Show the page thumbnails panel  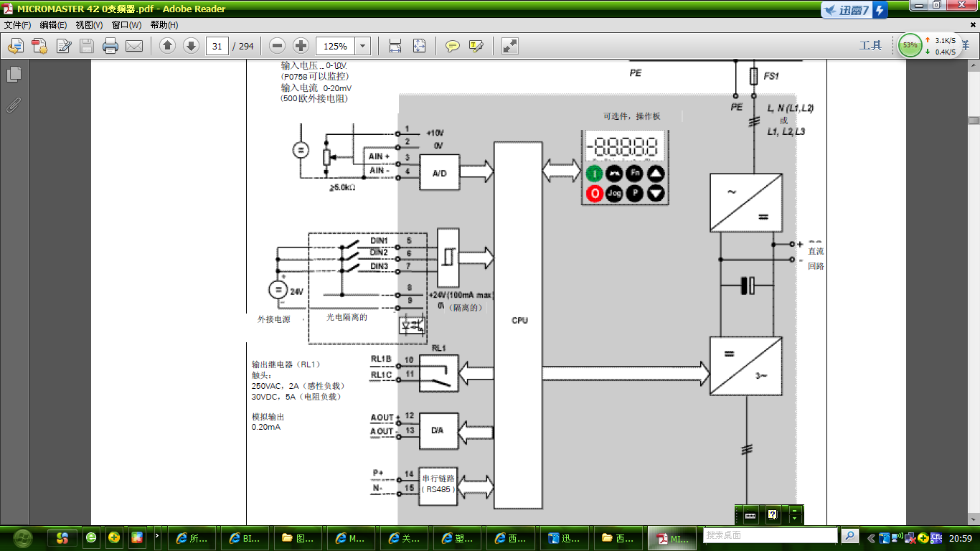14,74
